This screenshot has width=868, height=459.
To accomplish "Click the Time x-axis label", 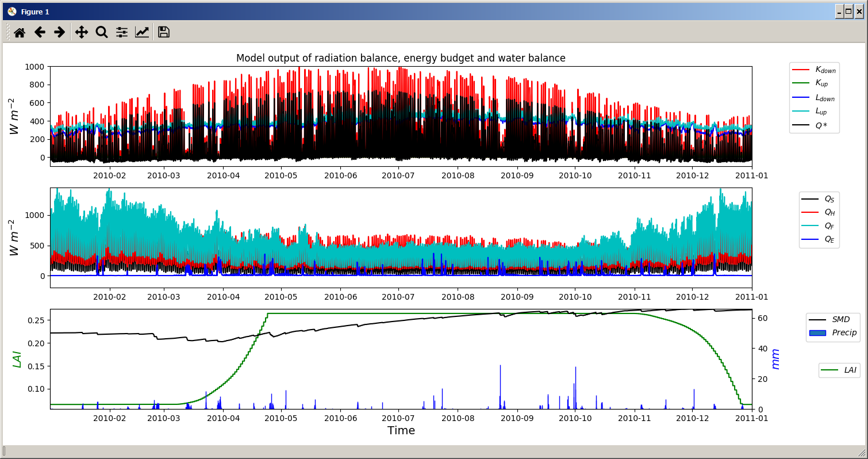I will 401,430.
